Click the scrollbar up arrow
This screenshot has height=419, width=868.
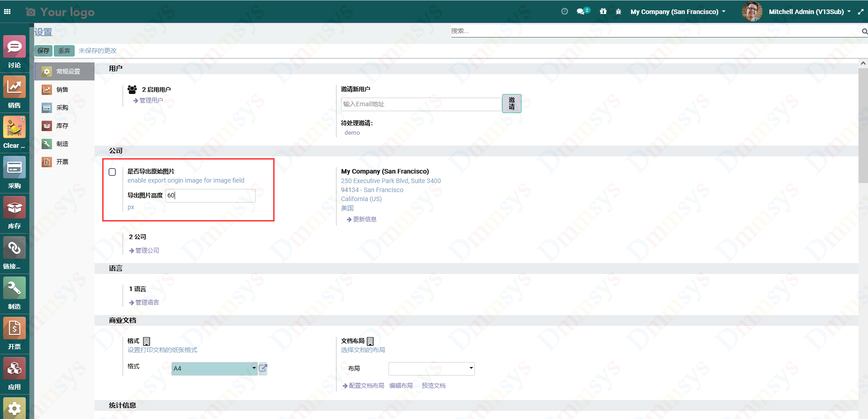(x=863, y=63)
